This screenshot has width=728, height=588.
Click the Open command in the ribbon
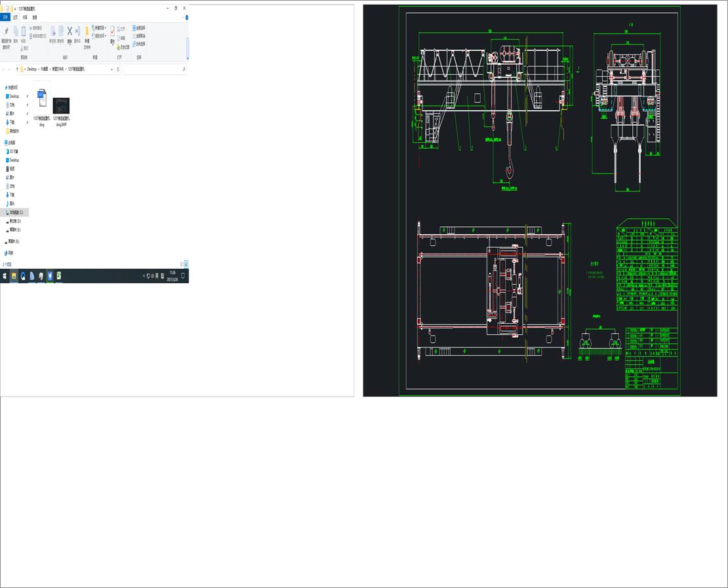pyautogui.click(x=121, y=29)
